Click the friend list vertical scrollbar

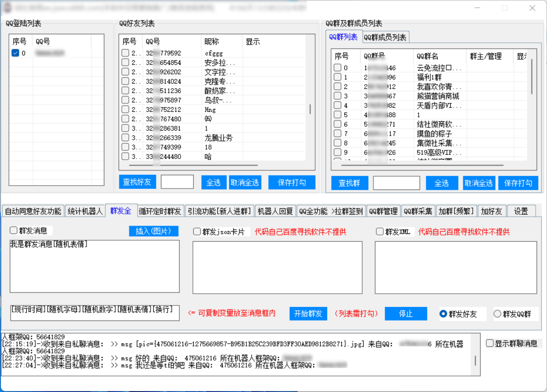tap(310, 109)
